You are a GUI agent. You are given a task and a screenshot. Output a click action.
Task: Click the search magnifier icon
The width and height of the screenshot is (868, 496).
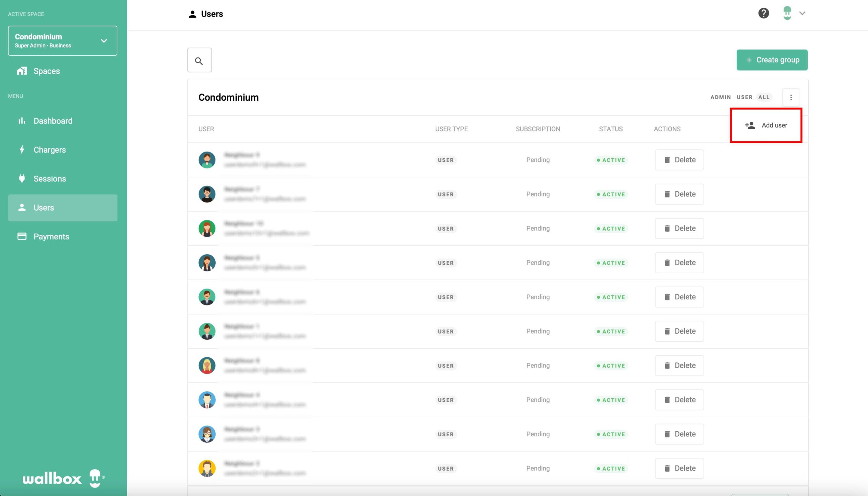coord(199,60)
